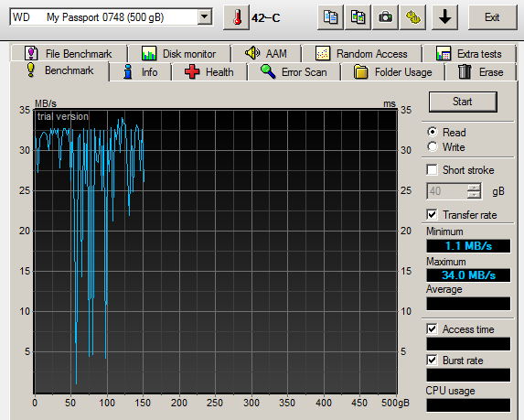
Task: Click the camera save screenshot icon
Action: [x=385, y=17]
